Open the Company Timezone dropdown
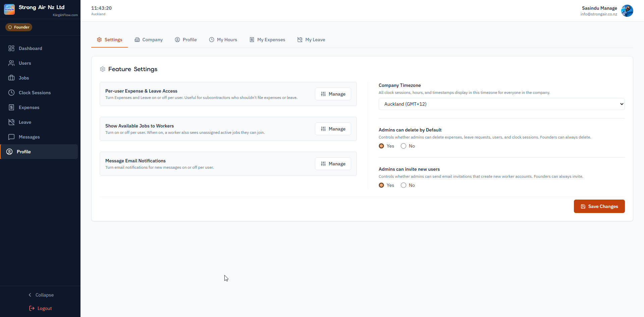 (501, 104)
